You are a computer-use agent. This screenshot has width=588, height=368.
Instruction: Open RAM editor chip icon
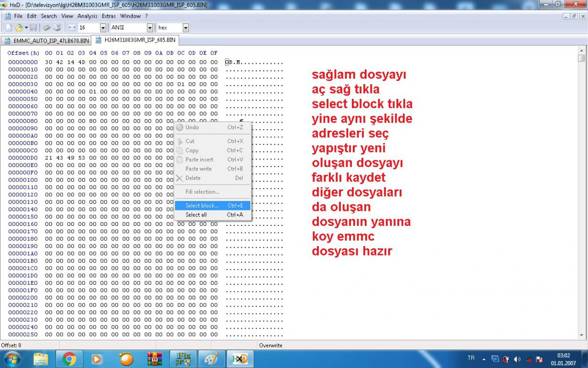(x=47, y=28)
